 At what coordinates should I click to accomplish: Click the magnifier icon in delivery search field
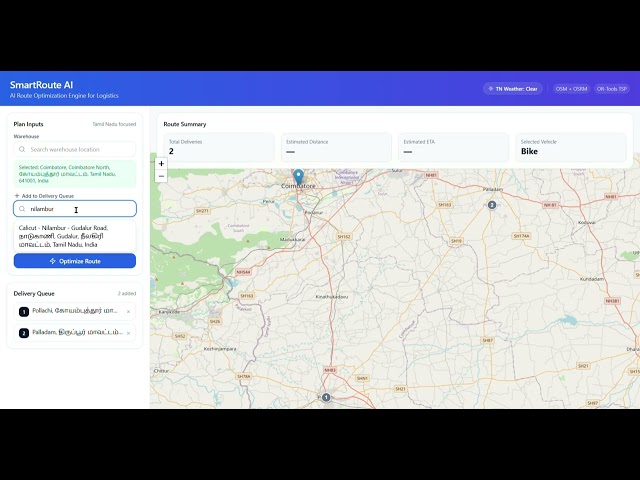tap(22, 209)
